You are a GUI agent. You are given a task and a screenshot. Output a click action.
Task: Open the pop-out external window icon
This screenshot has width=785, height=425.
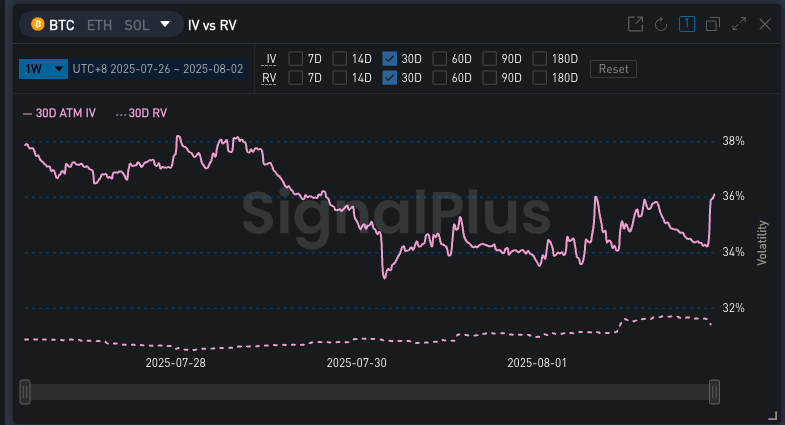[x=635, y=24]
